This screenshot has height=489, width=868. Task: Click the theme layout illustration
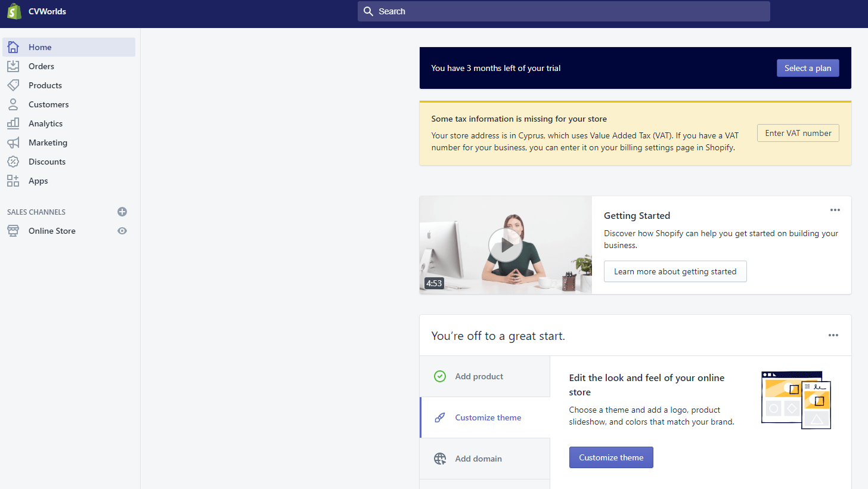[796, 400]
